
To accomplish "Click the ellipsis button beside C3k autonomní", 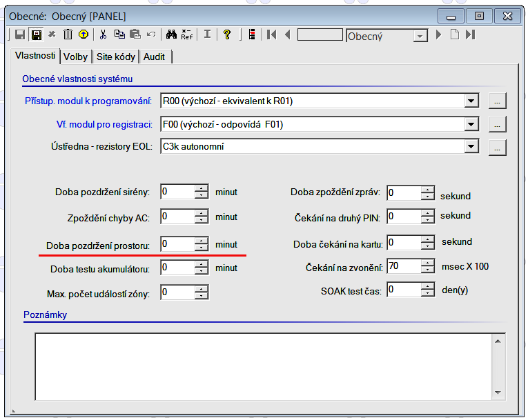I will coord(497,147).
